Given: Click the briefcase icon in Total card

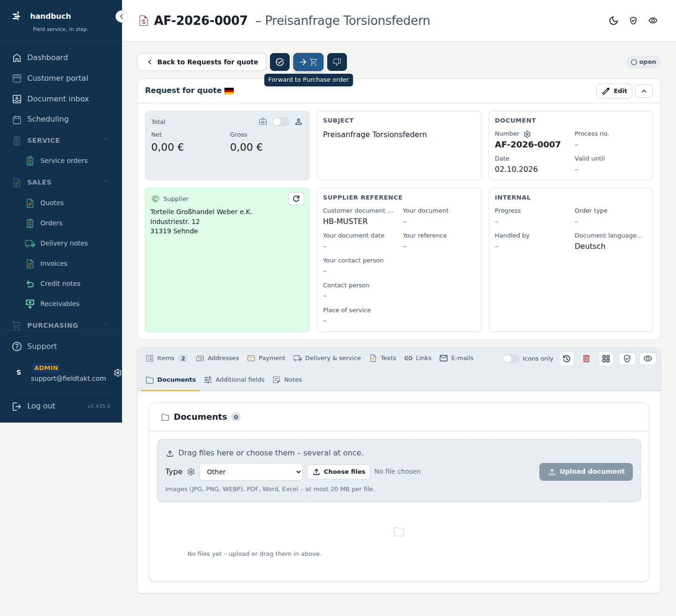Looking at the screenshot, I should [263, 122].
